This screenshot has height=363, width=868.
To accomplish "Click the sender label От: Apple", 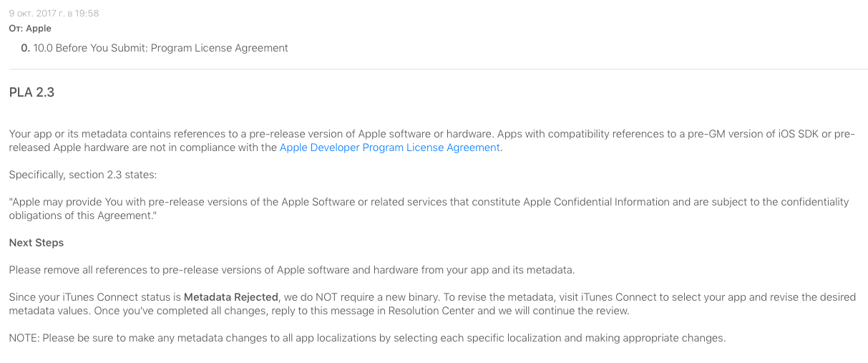I will [x=30, y=29].
